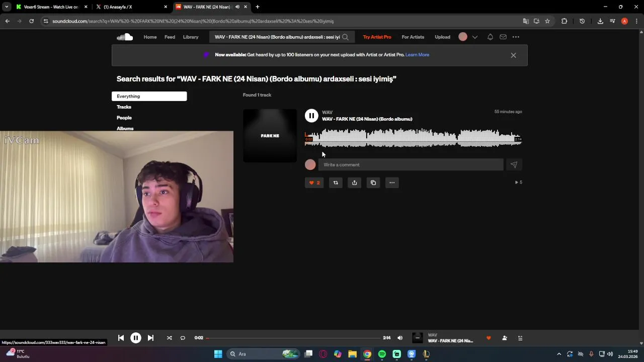Expand the profile dropdown chevron
This screenshot has width=644, height=362.
pyautogui.click(x=474, y=37)
